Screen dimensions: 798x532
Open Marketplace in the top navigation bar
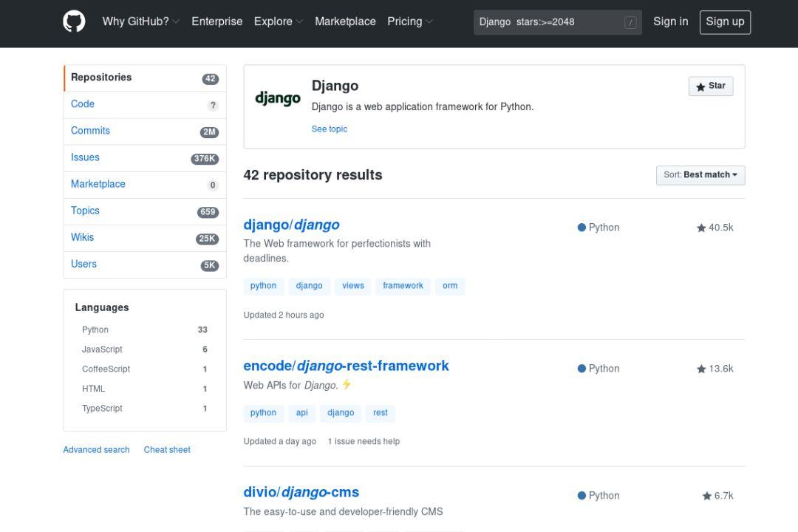345,21
